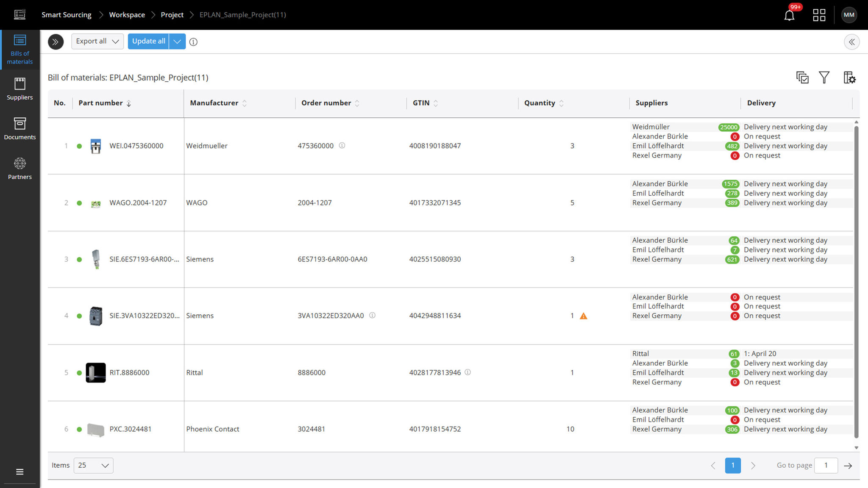Click the Go to page input field
Image resolution: width=868 pixels, height=488 pixels.
click(x=826, y=465)
